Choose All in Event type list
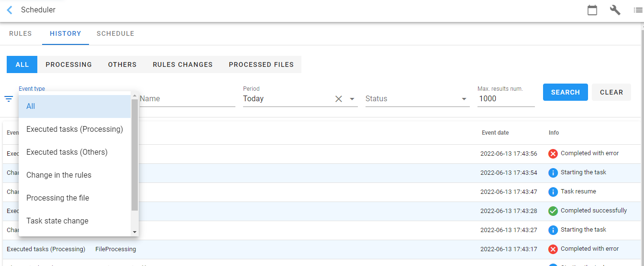Viewport: 644px width, 266px height. pyautogui.click(x=75, y=106)
